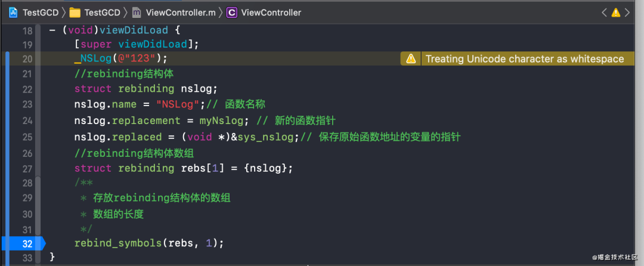Image resolution: width=644 pixels, height=266 pixels.
Task: Click the warning icon on line 20 annotation
Action: point(411,58)
